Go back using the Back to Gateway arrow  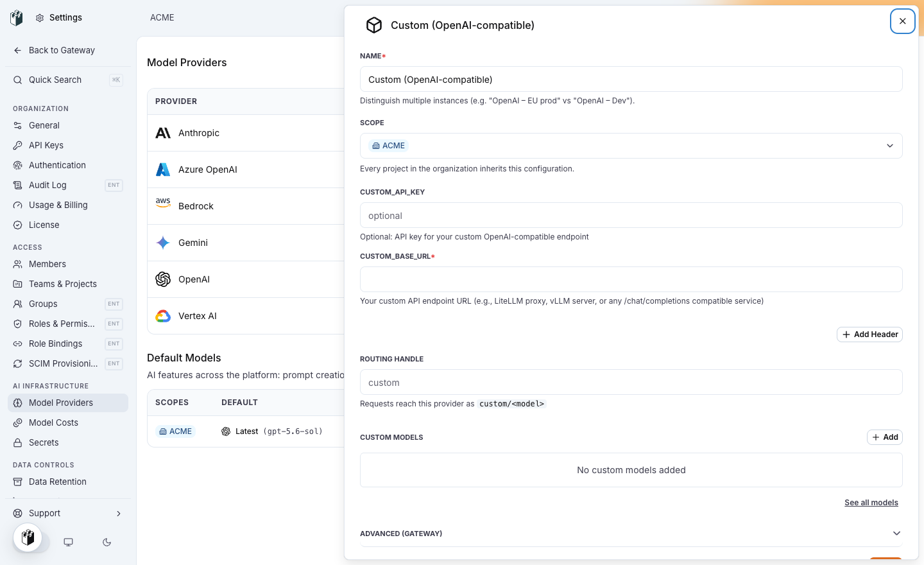pyautogui.click(x=18, y=51)
